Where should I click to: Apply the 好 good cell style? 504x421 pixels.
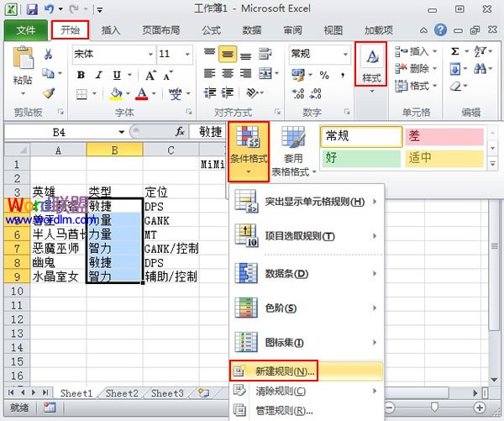(361, 158)
